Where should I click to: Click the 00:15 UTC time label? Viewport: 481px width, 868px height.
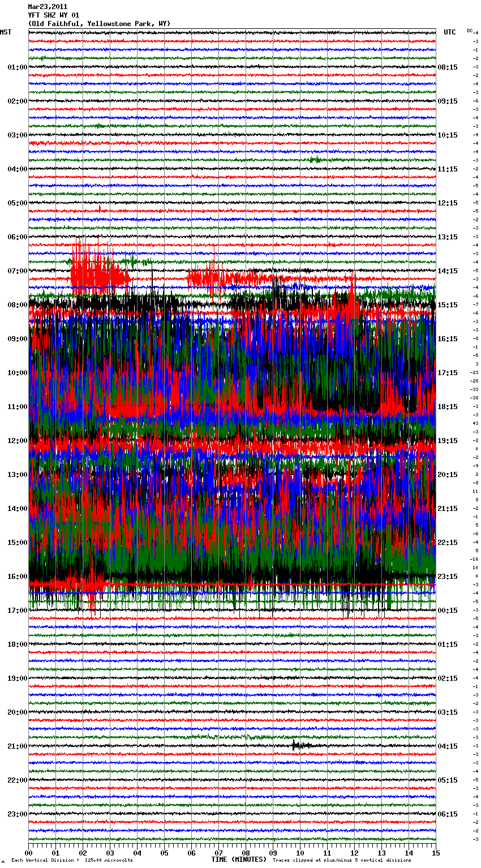[448, 611]
